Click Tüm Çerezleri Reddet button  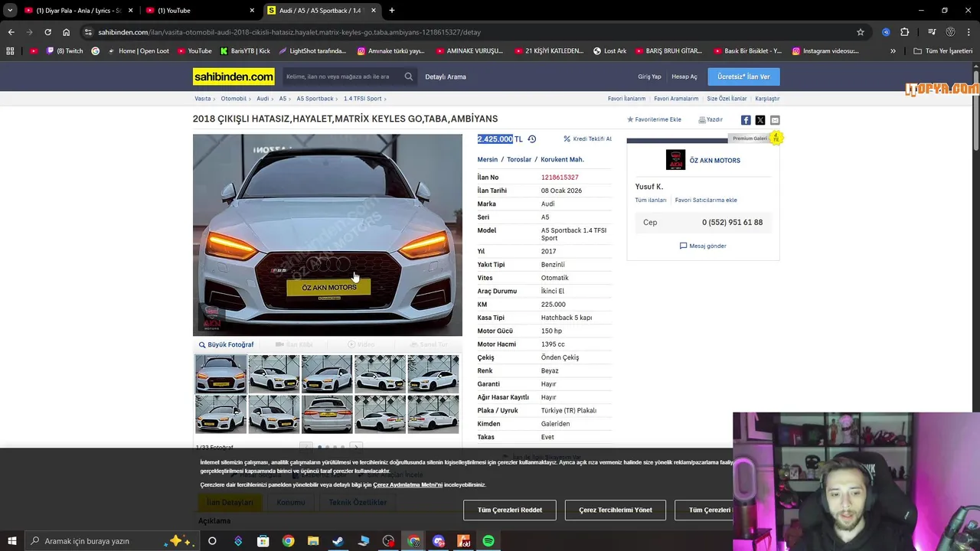click(x=510, y=510)
